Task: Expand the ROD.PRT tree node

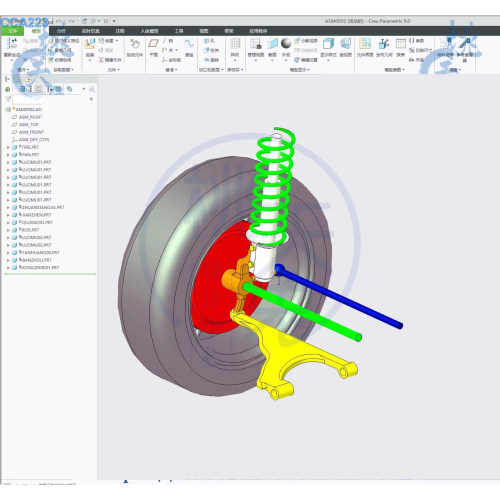Action: [8, 230]
